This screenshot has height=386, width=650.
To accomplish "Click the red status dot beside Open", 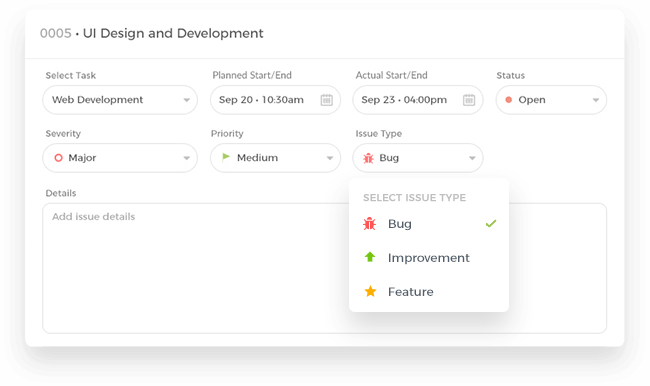I will click(509, 100).
